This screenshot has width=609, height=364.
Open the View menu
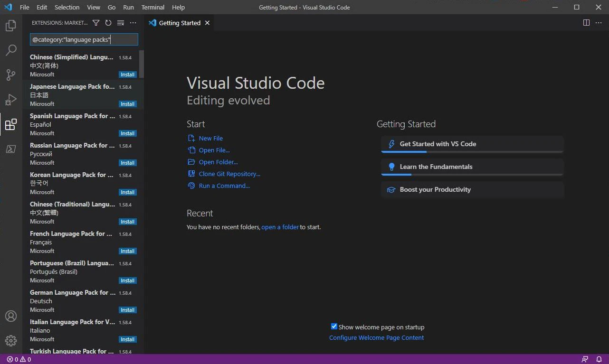[94, 7]
